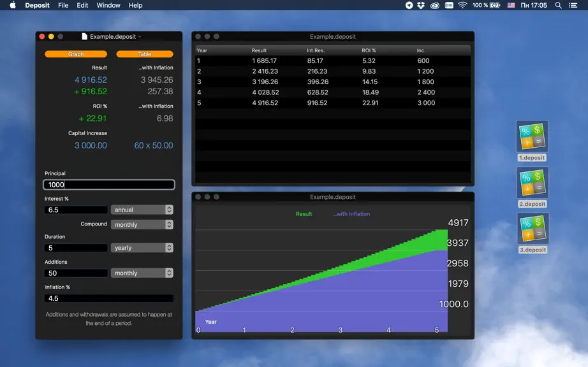Click the keyboard-like menu bar icon
Screen dimensions: 588x367
coord(449,5)
